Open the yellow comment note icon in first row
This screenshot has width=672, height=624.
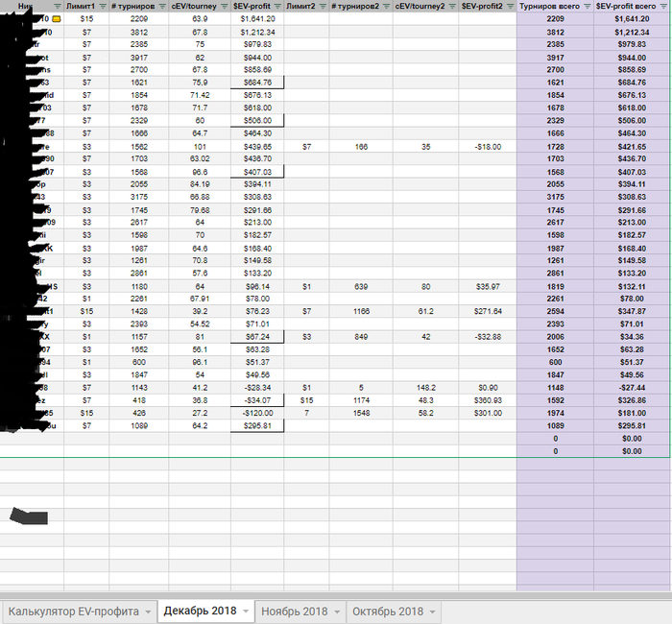tap(56, 19)
